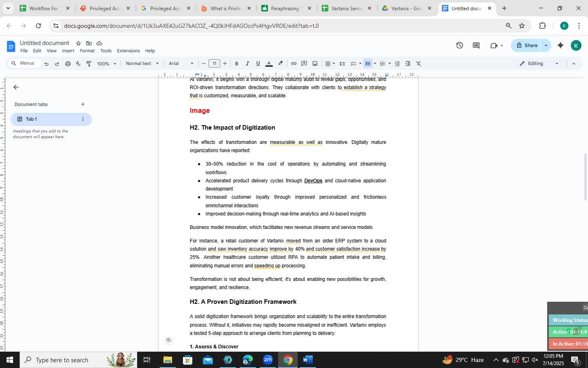Screen dimensions: 588x368
Task: Insert a link
Action: click(294, 63)
